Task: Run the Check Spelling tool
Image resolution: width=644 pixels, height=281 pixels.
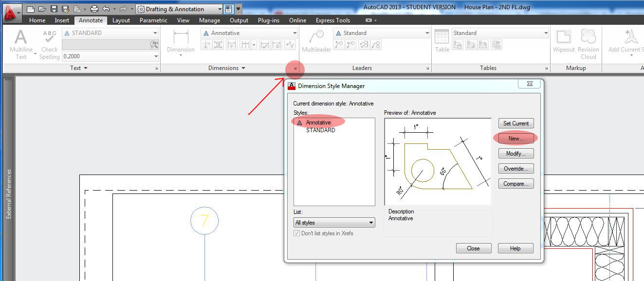Action: click(50, 44)
